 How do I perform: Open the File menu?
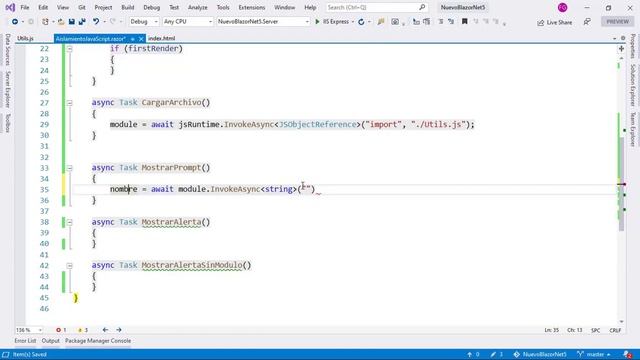pyautogui.click(x=24, y=7)
